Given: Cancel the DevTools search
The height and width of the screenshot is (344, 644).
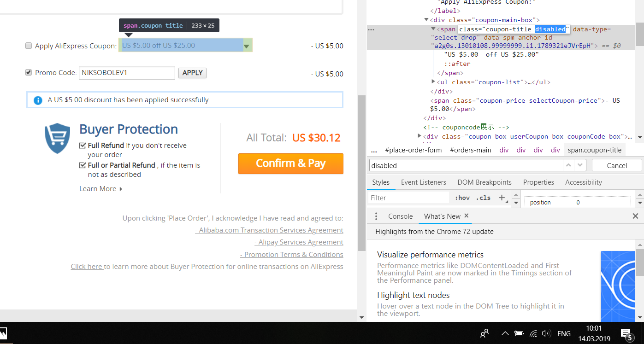Looking at the screenshot, I should [617, 165].
